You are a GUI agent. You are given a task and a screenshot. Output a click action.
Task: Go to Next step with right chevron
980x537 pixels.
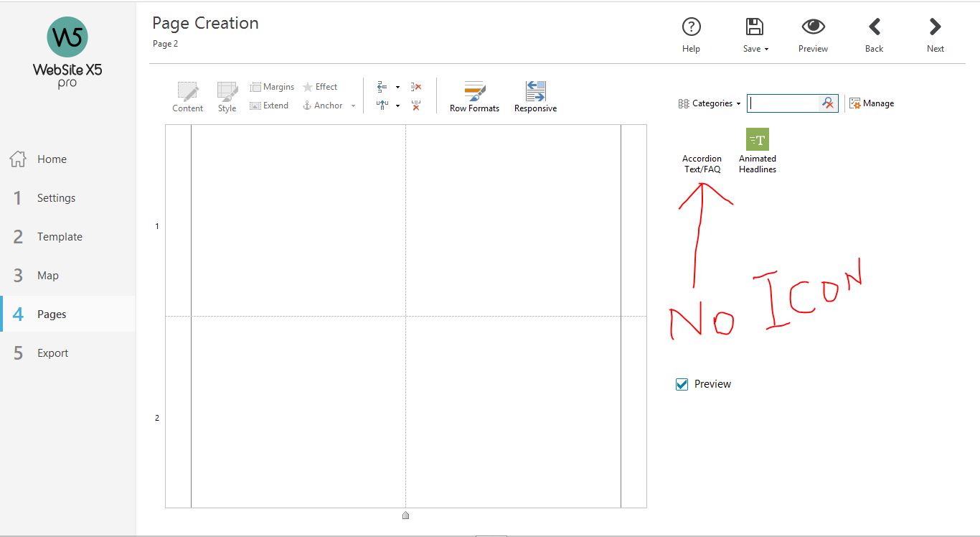tap(935, 34)
